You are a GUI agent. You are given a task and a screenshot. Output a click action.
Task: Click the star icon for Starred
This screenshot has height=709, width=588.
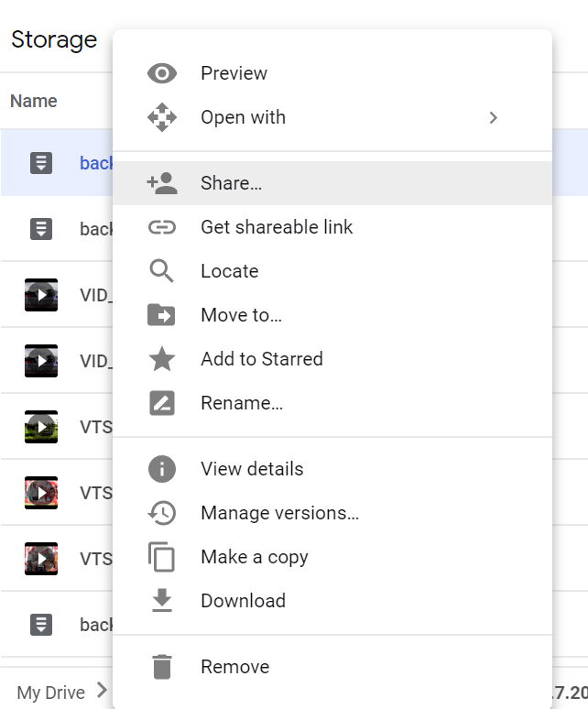(162, 359)
